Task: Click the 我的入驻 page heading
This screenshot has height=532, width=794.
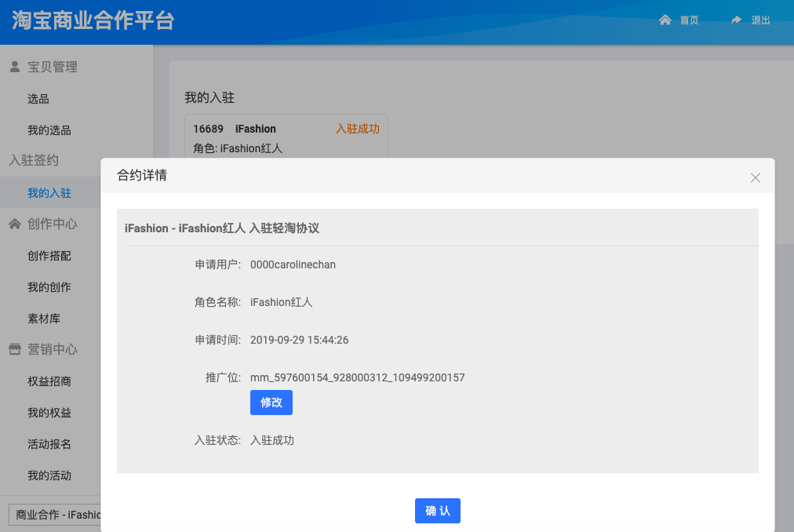Action: pyautogui.click(x=209, y=98)
